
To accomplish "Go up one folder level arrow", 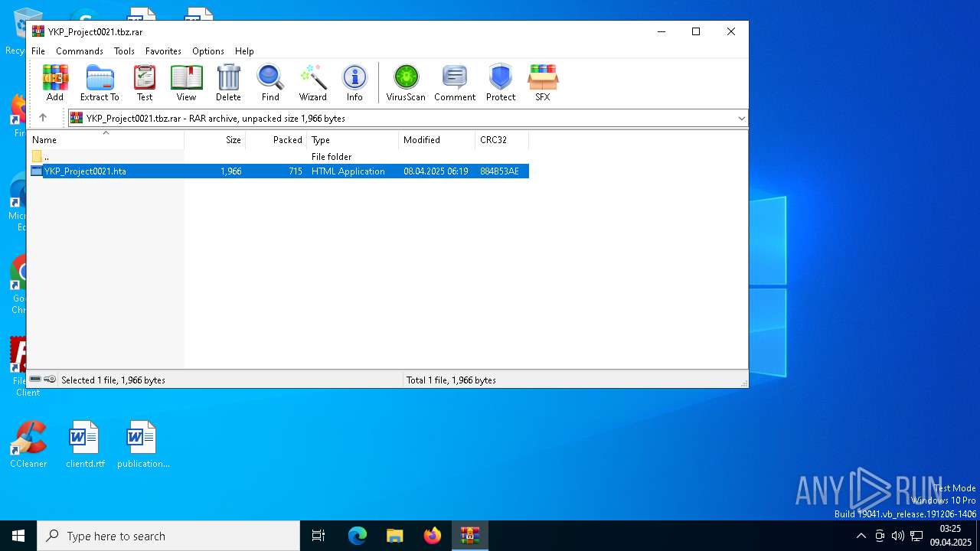I will (x=43, y=118).
